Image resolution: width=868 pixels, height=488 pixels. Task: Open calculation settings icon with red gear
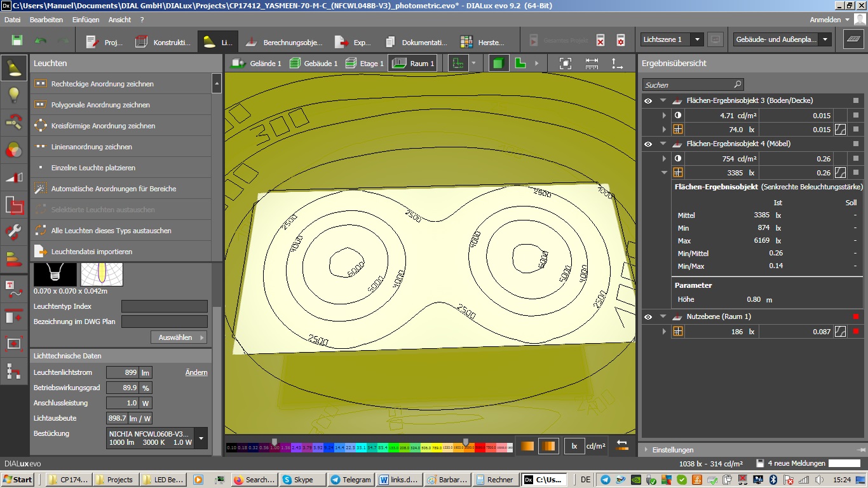click(621, 41)
